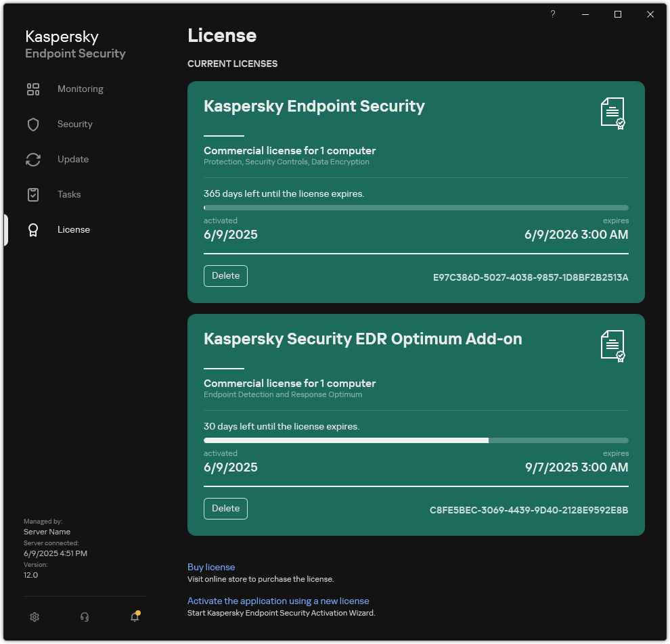670x644 pixels.
Task: View notifications via the bell icon
Action: 133,616
